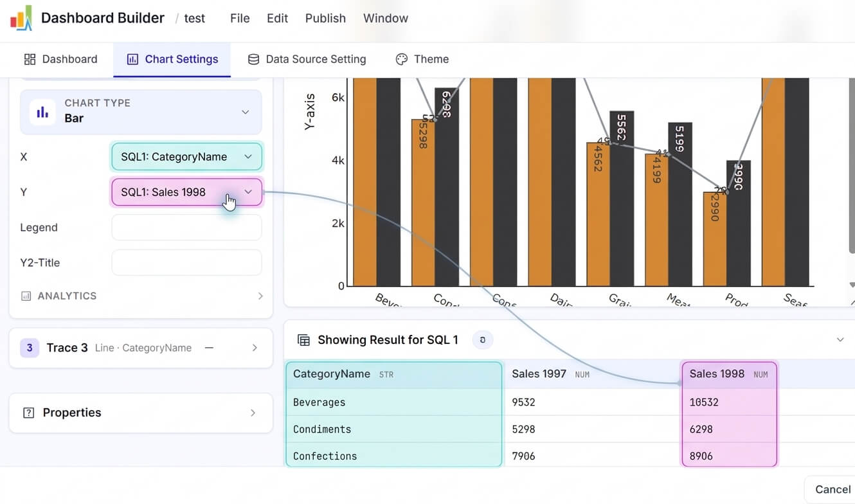Expand the Analytics section

[x=260, y=296]
